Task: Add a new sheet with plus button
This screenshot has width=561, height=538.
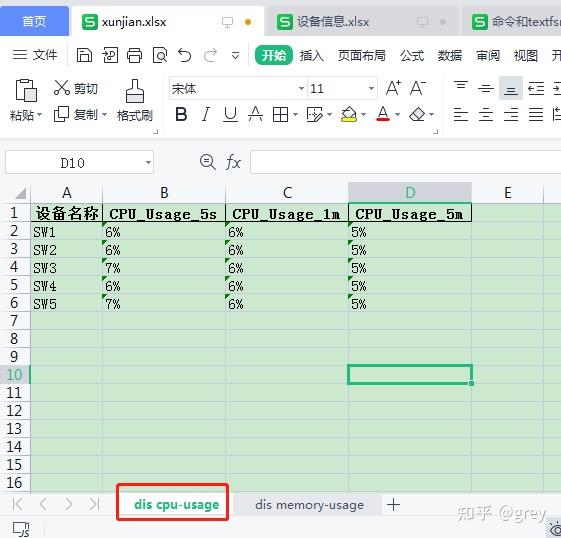Action: 394,505
